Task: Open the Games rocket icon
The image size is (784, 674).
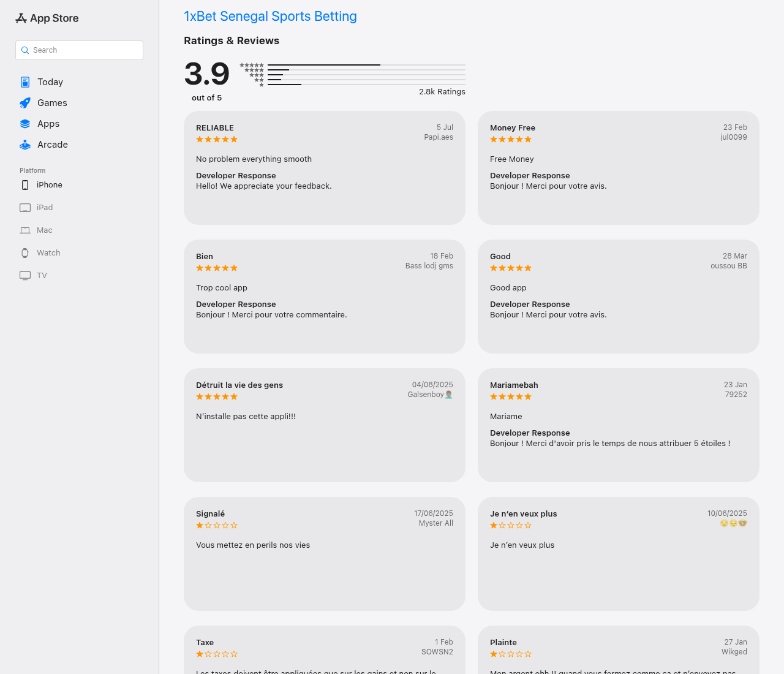Action: [25, 103]
